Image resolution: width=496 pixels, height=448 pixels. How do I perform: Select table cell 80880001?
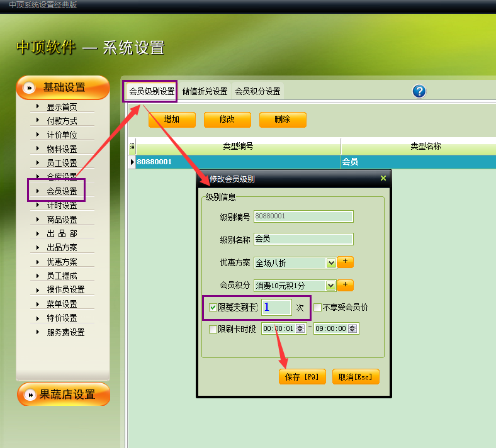coord(238,162)
